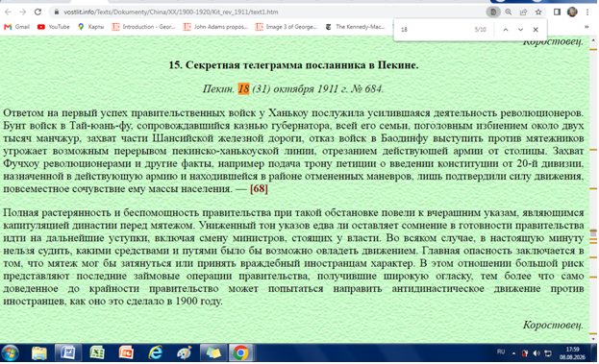The image size is (599, 364).
Task: Open the Gmail bookmark
Action: click(16, 27)
